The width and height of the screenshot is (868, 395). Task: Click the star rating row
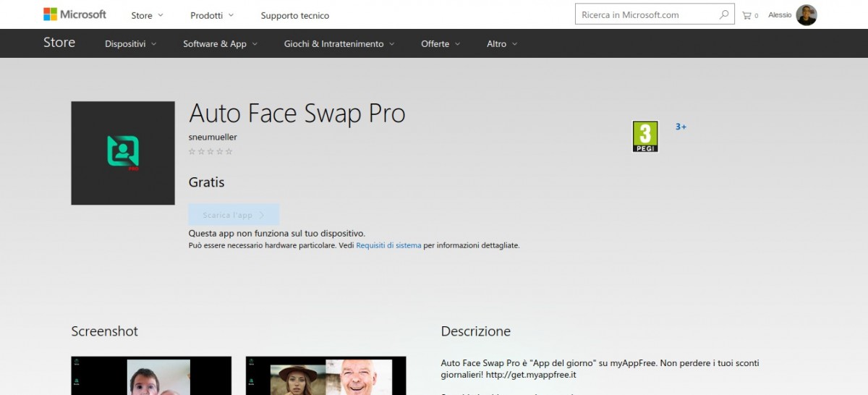click(x=210, y=151)
